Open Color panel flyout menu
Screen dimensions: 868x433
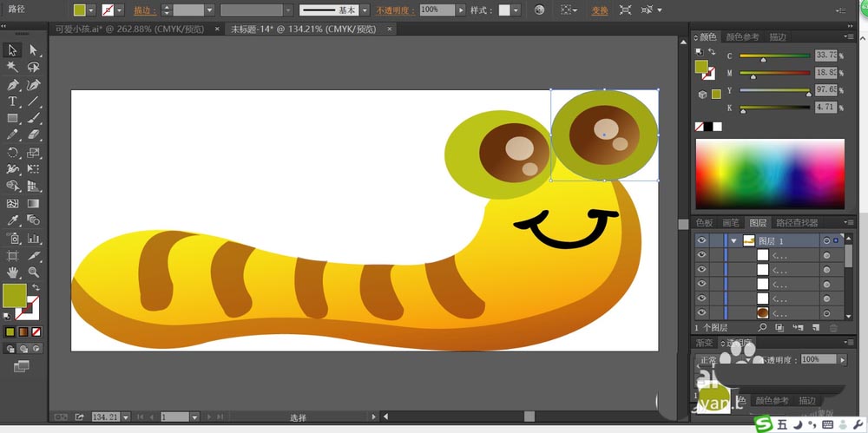pyautogui.click(x=849, y=36)
